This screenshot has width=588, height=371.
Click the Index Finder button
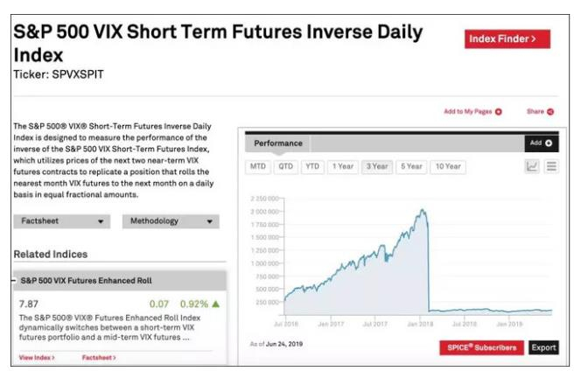click(507, 38)
